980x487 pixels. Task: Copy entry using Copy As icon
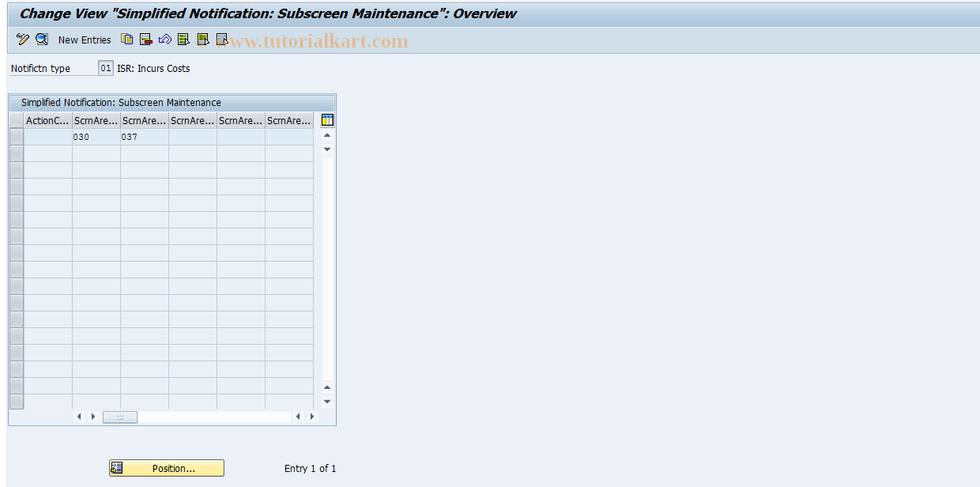pyautogui.click(x=126, y=40)
